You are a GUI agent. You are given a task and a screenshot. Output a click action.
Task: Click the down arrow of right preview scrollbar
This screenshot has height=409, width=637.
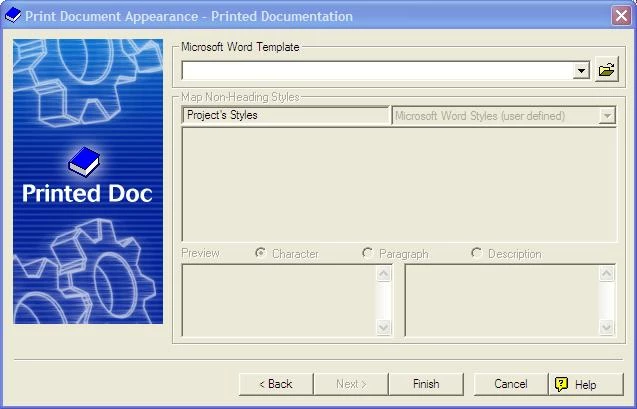607,327
